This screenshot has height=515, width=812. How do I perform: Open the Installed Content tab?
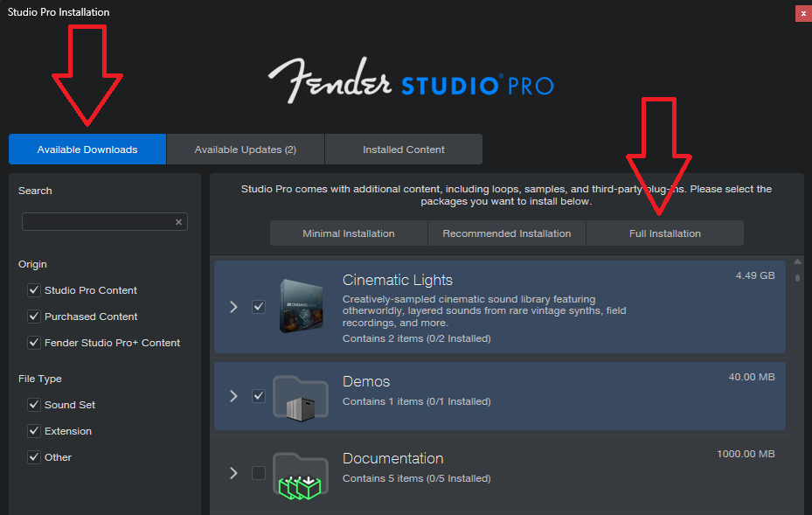click(404, 150)
